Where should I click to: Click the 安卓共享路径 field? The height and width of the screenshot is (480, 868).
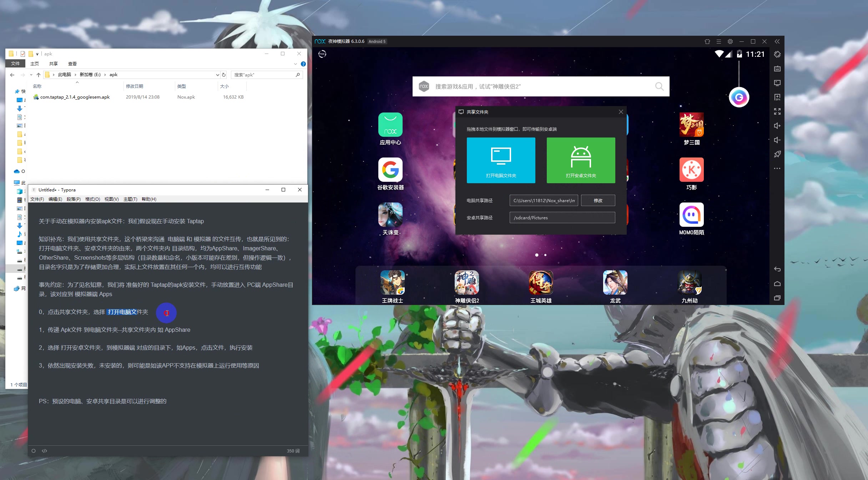[562, 217]
